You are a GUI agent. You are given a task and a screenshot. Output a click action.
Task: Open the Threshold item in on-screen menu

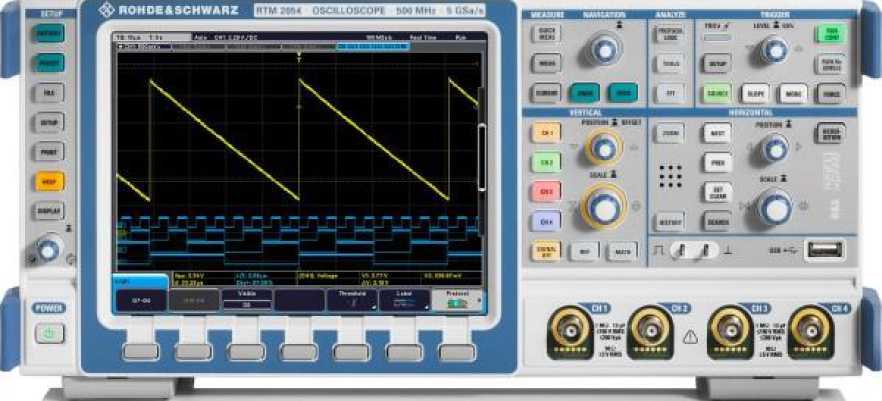point(352,300)
